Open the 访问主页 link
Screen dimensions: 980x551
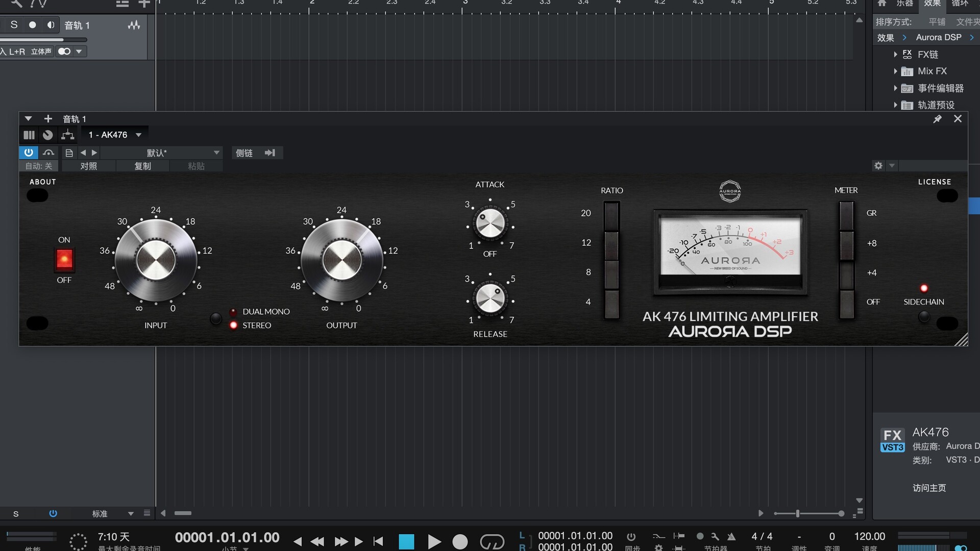point(929,488)
